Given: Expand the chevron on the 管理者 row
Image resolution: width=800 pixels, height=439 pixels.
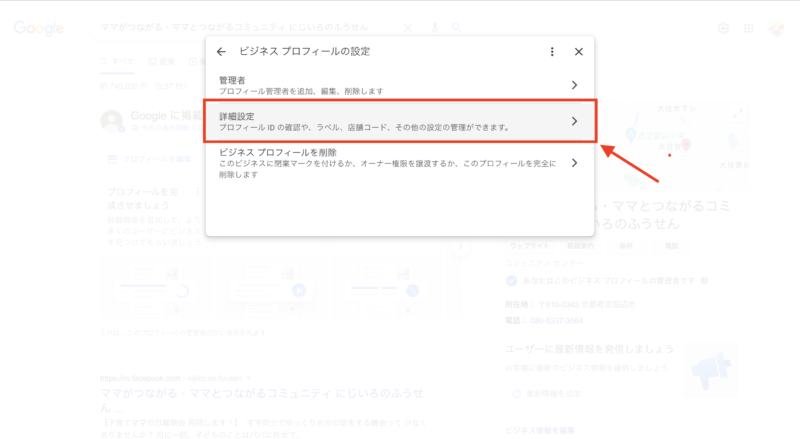Looking at the screenshot, I should pos(574,85).
